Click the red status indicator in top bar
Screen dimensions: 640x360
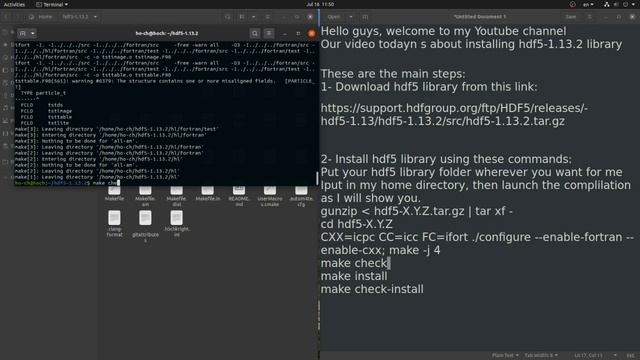pos(572,4)
